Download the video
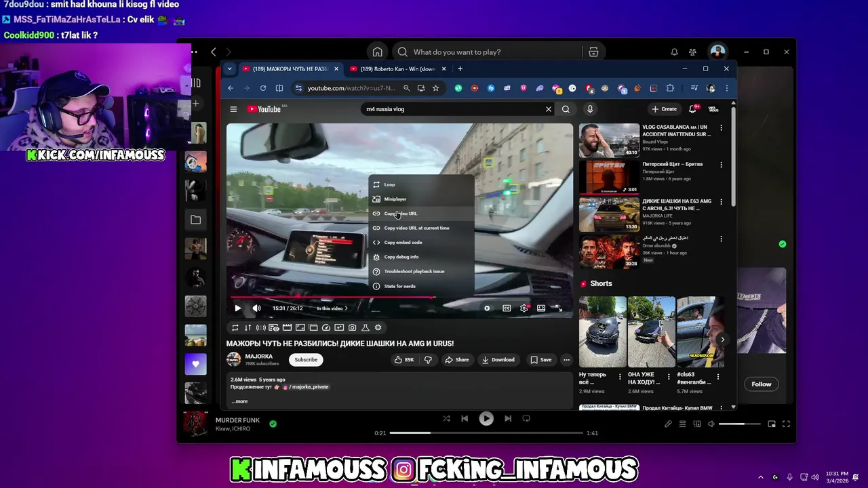868x488 pixels. click(x=498, y=360)
